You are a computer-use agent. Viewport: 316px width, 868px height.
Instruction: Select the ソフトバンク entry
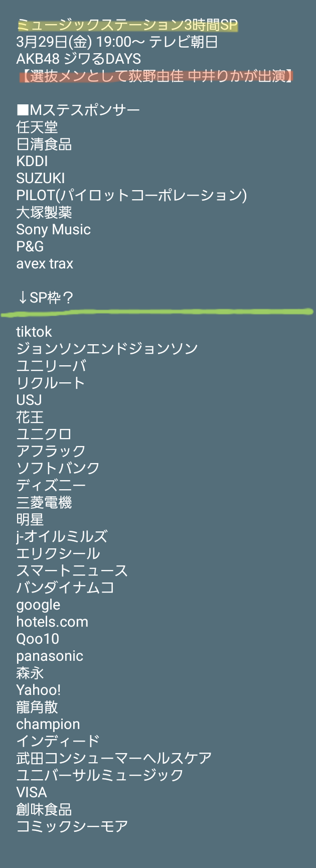(x=58, y=469)
